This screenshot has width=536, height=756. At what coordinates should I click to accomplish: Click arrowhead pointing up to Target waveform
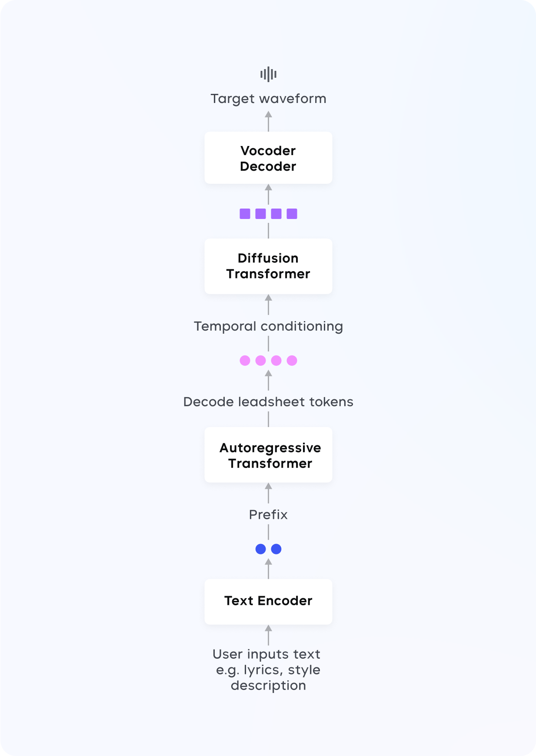(x=268, y=114)
